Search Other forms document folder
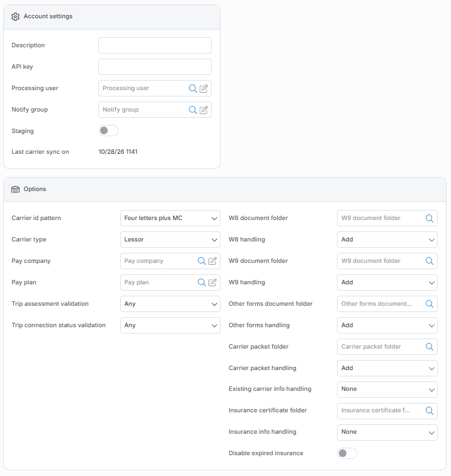Screen dimensions: 451x476 click(x=430, y=304)
